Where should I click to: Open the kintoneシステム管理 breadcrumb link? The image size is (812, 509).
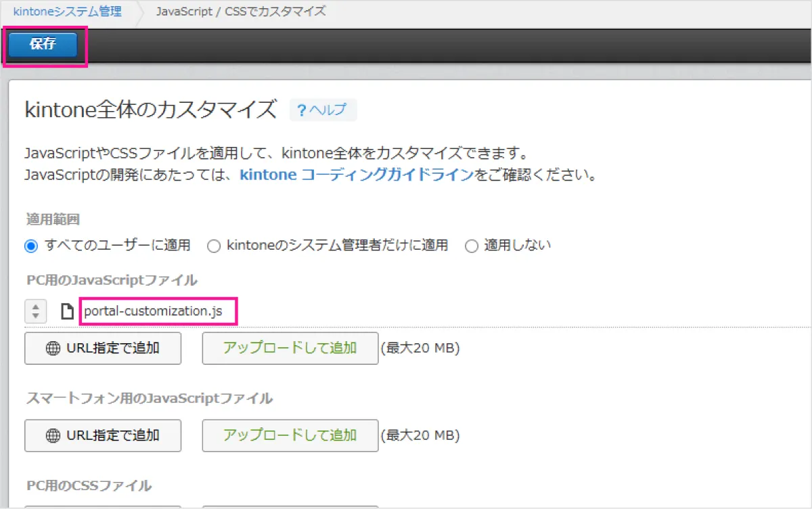click(x=68, y=12)
